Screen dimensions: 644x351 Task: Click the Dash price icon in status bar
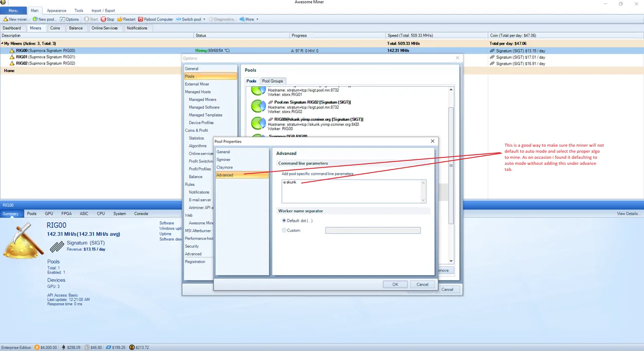[108, 347]
